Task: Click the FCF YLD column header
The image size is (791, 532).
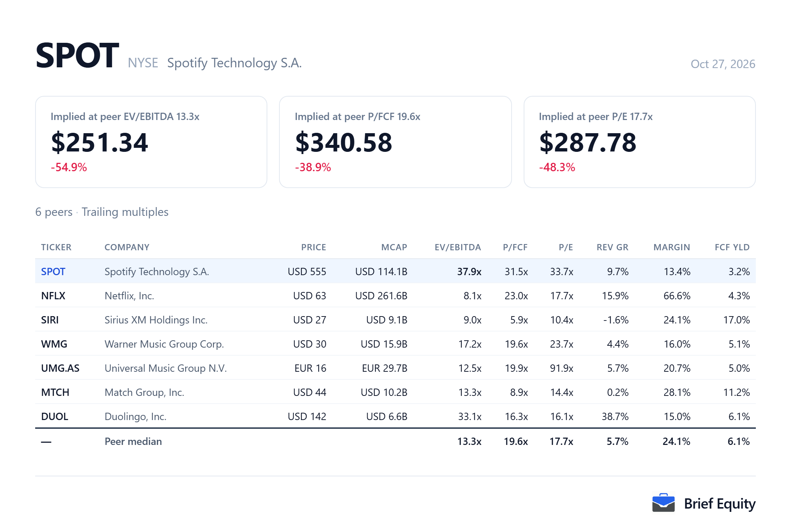Action: click(732, 247)
